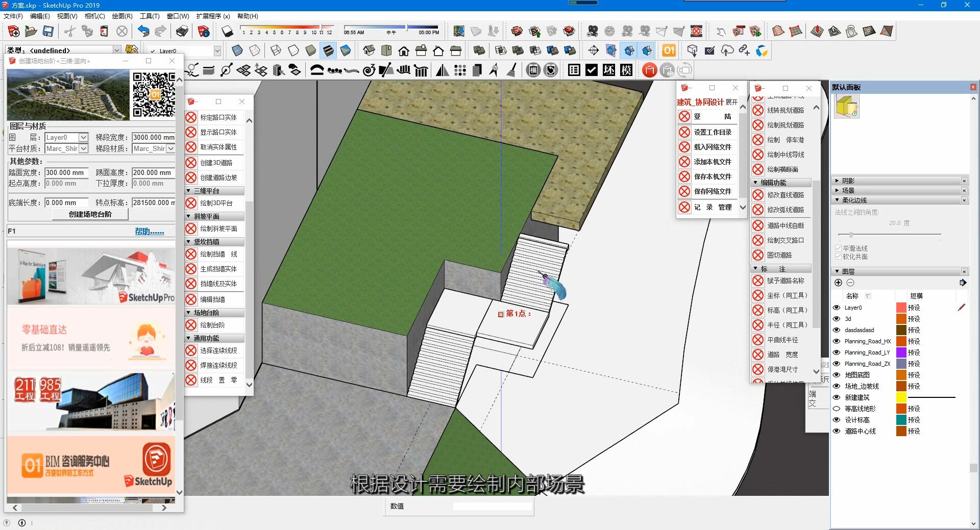Image resolution: width=980 pixels, height=530 pixels.
Task: Toggle the 软化共面 checkbox
Action: pyautogui.click(x=838, y=256)
